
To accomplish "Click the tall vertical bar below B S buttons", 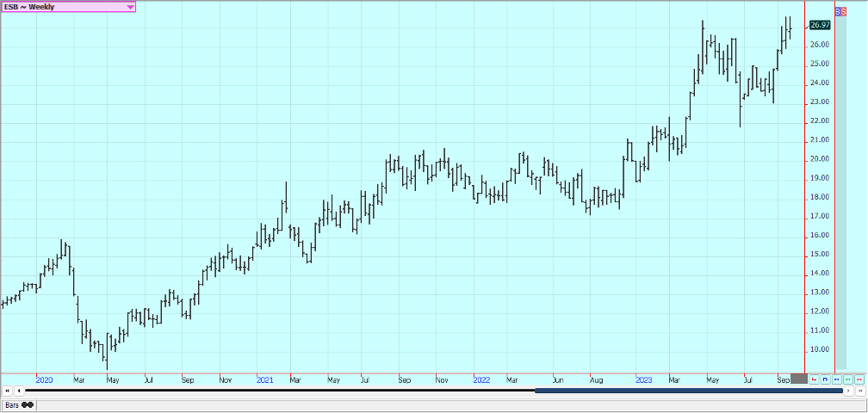I will click(x=840, y=193).
